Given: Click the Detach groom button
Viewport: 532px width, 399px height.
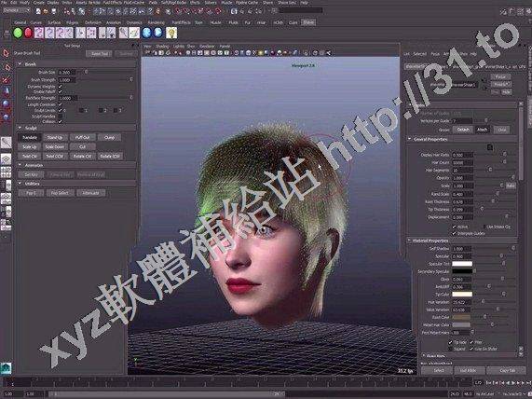Looking at the screenshot, I should pyautogui.click(x=463, y=130).
